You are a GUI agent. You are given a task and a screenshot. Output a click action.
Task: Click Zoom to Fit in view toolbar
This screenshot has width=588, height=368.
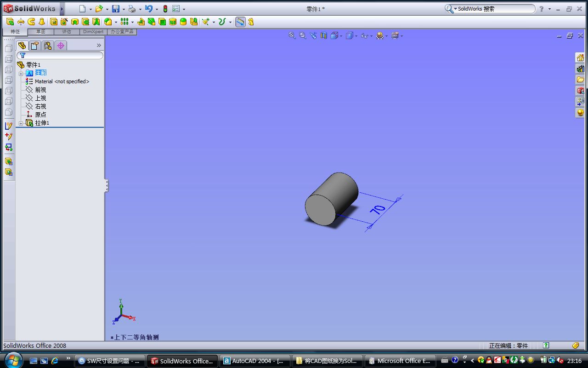[292, 35]
